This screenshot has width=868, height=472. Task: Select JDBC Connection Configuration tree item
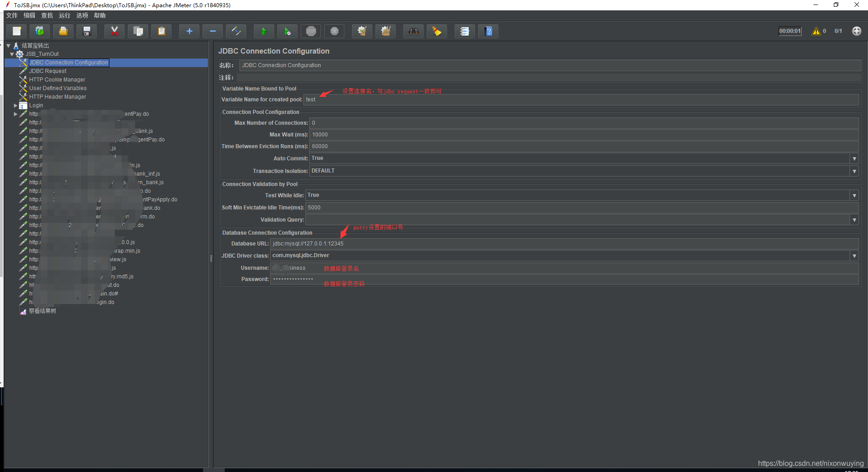point(68,63)
